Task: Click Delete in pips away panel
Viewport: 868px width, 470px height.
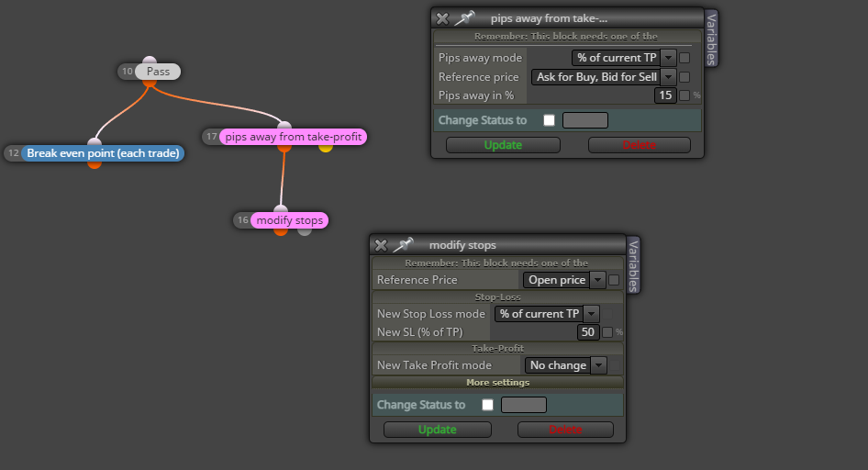Action: (640, 145)
